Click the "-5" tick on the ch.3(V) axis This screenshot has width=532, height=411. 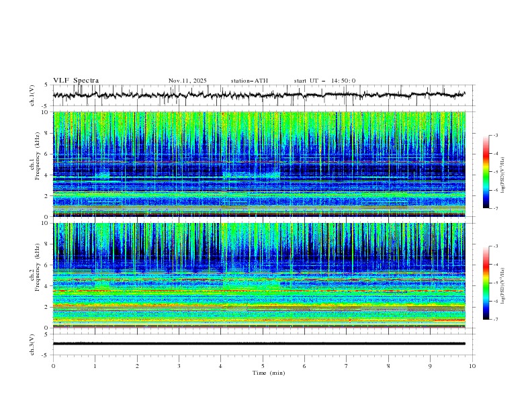[x=45, y=355]
